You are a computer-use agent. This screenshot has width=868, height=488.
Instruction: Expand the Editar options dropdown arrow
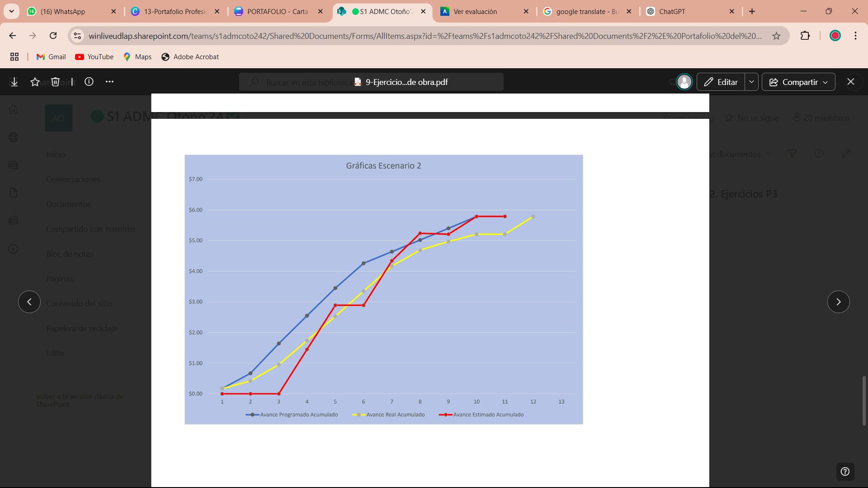point(751,82)
